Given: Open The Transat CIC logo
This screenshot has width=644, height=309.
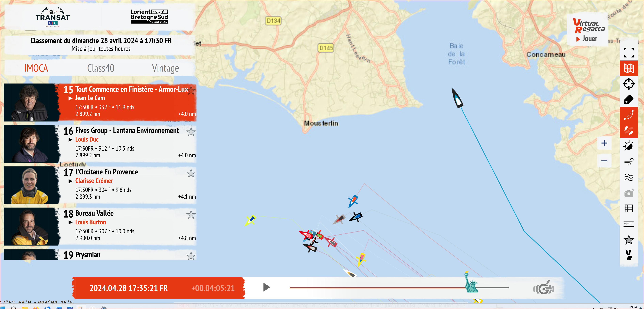Looking at the screenshot, I should click(52, 17).
